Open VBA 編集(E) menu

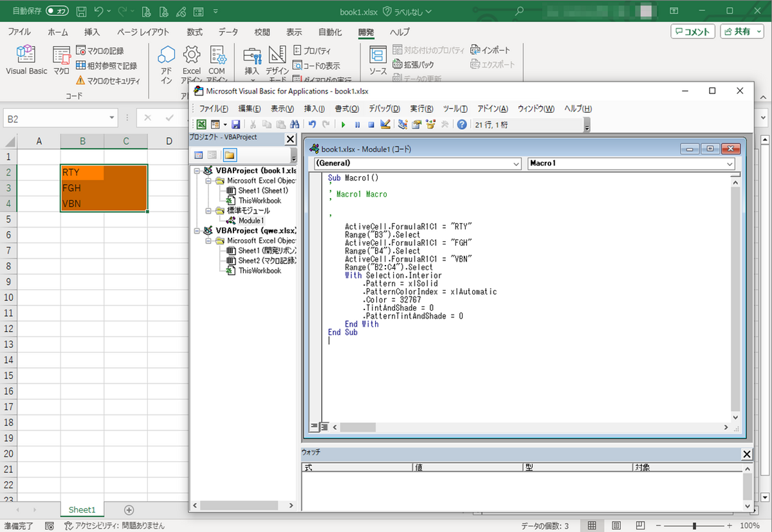(x=249, y=109)
